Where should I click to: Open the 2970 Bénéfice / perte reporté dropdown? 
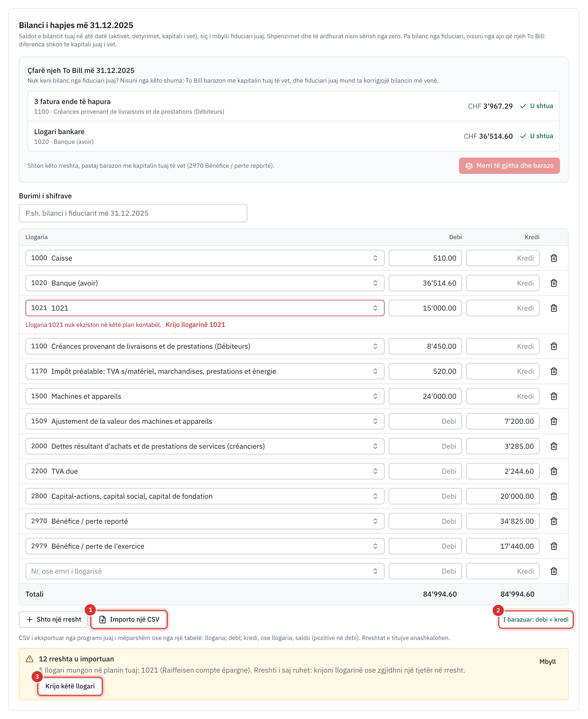pos(204,522)
